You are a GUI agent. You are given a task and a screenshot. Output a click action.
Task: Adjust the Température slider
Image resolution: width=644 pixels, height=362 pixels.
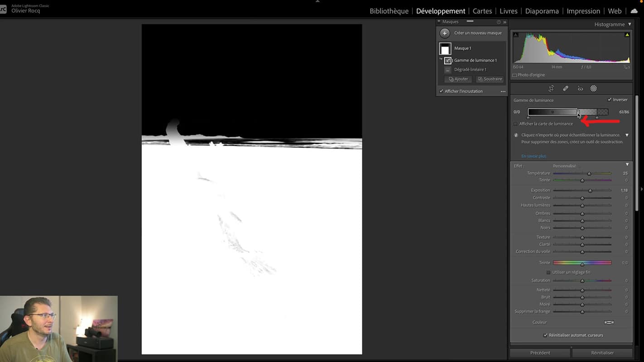[589, 173]
